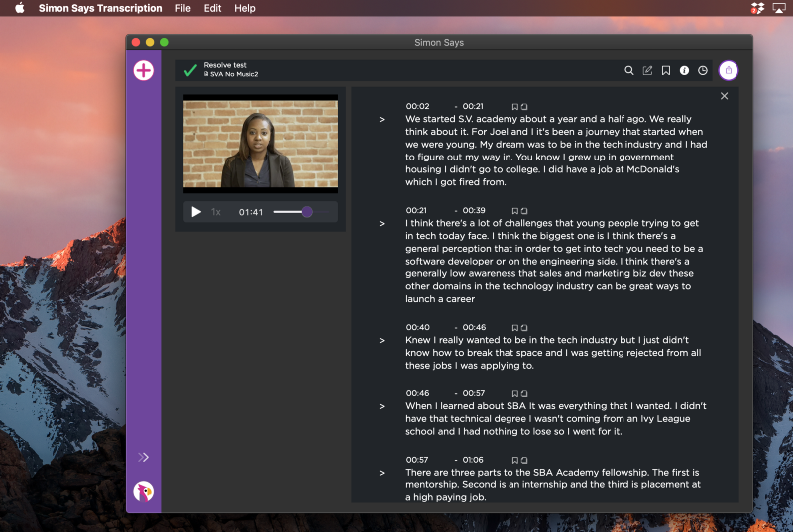793x532 pixels.
Task: Show project info with the info icon
Action: [x=684, y=70]
